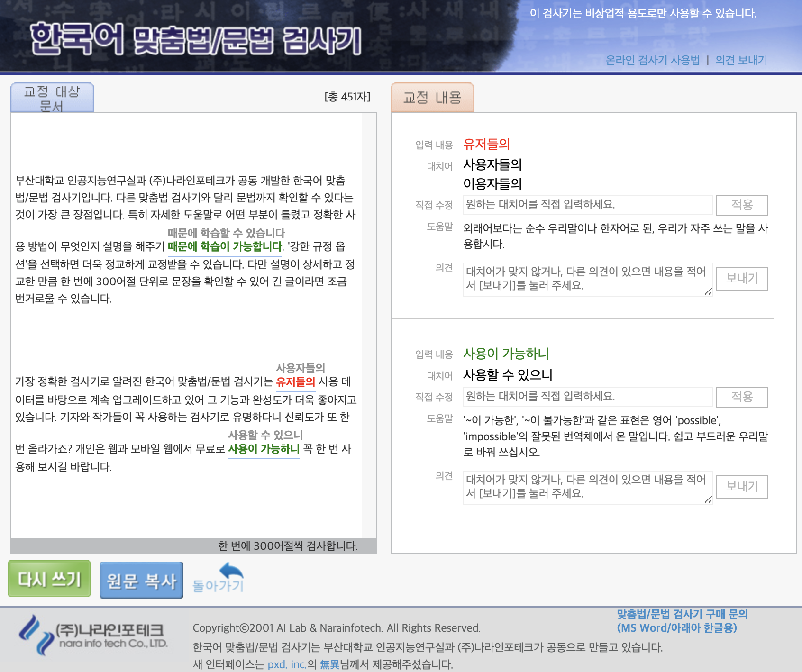Click 적용 button for 유저들의 correction
Viewport: 802px width, 672px height.
[742, 205]
